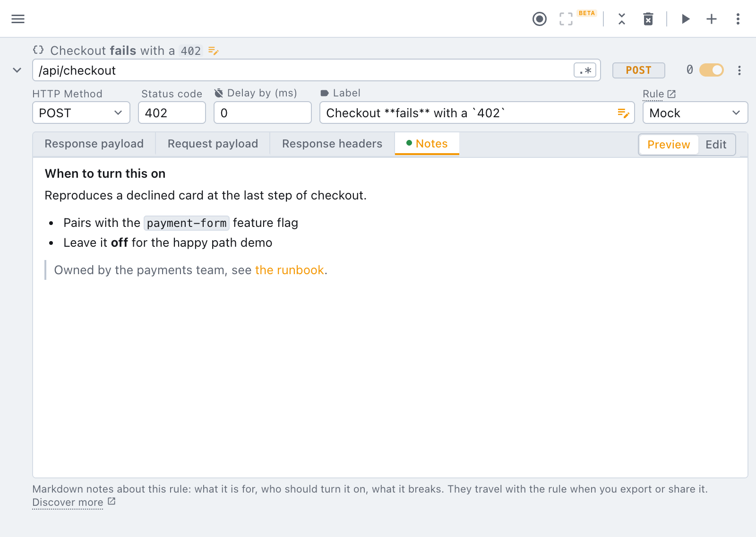Click the label tag icon
This screenshot has height=537, width=756.
tap(325, 93)
